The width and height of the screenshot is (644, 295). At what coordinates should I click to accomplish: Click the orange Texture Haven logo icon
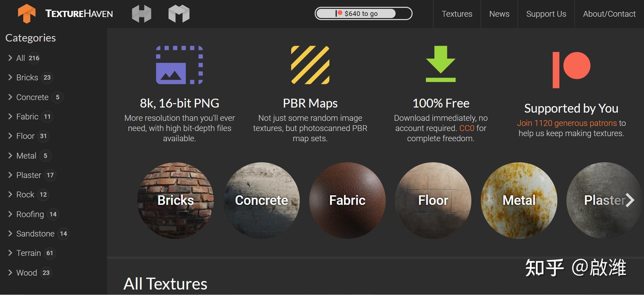[x=27, y=14]
